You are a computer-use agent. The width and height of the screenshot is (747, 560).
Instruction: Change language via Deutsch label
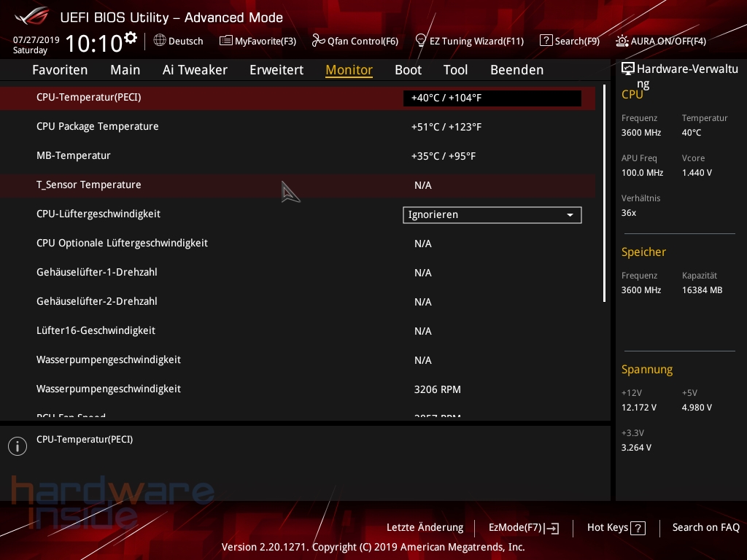click(186, 41)
